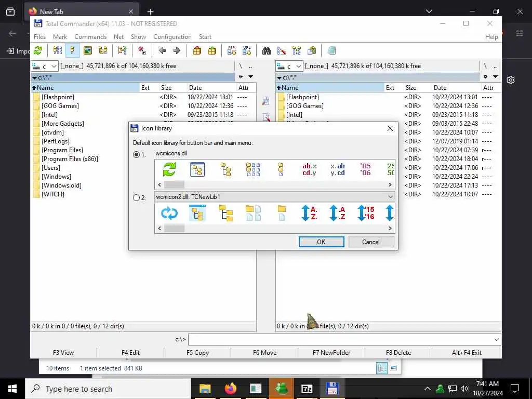Image resolution: width=532 pixels, height=399 pixels.
Task: Open the Mark menu
Action: click(x=60, y=37)
